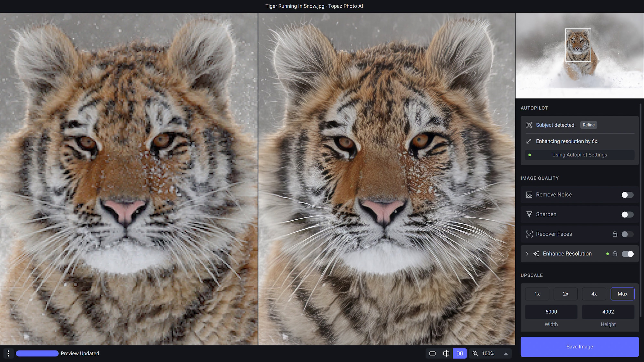Screen dimensions: 644x362
Task: Click the navigation thumbnail preview image
Action: pos(579,55)
